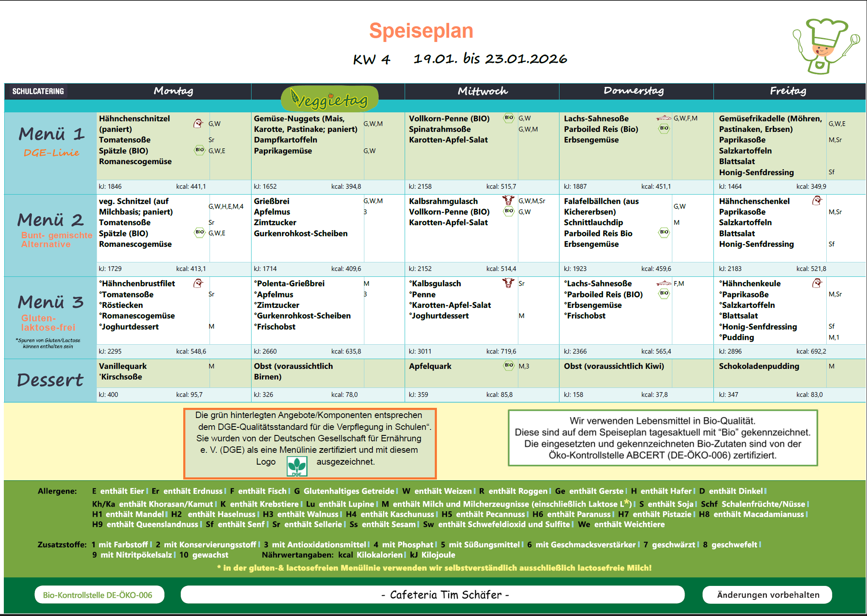Click BIO badge next to Apfelquark
Viewport: 867px width, 616px height.
pos(509,365)
